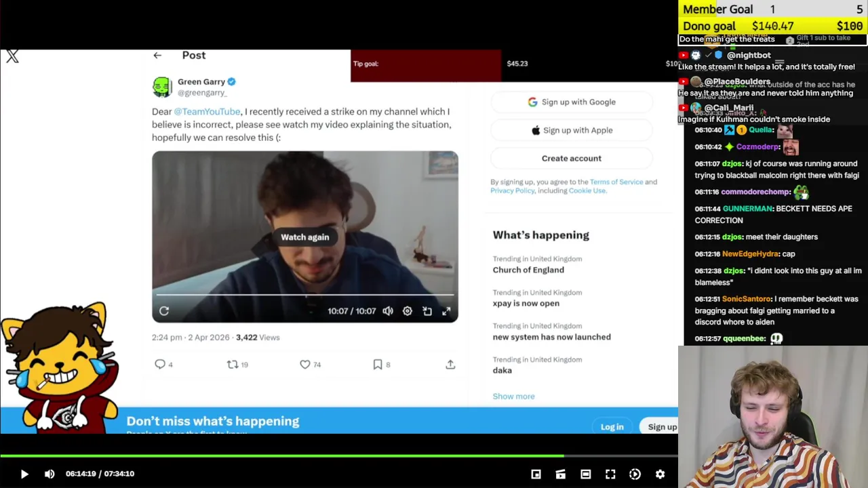Click Watch again on the tweet video
Screen dimensions: 868x488
coord(305,237)
